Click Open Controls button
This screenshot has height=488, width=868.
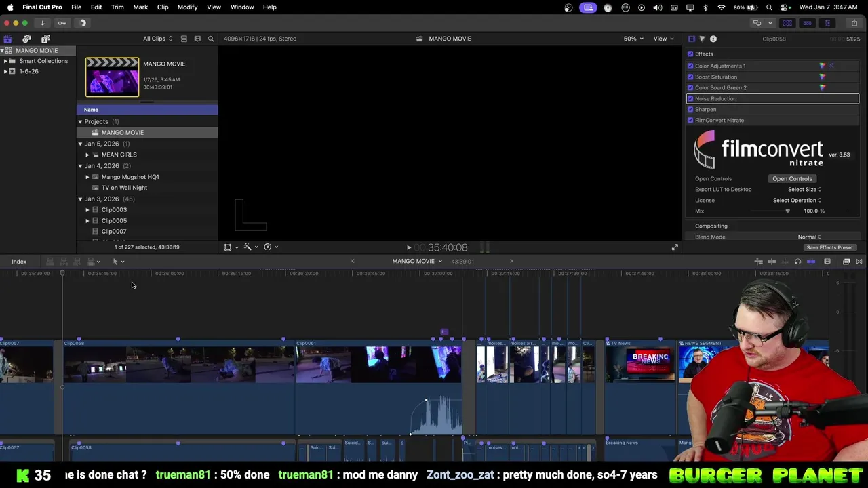pyautogui.click(x=792, y=179)
